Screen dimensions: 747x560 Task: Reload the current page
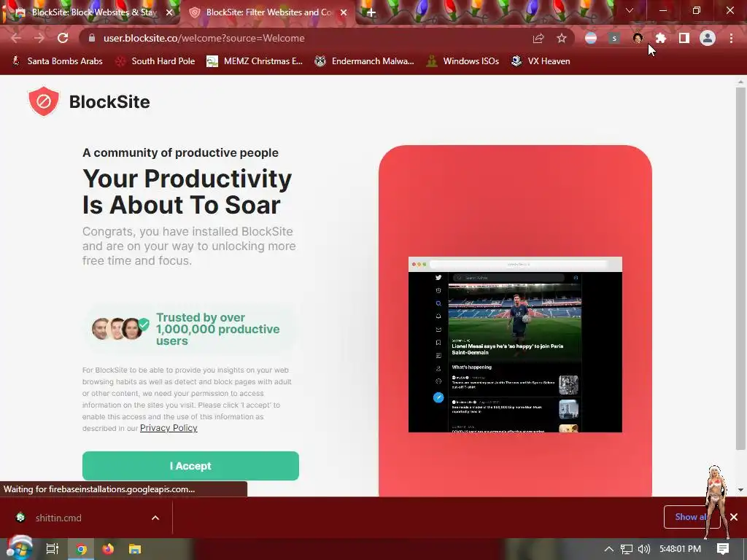(x=63, y=38)
